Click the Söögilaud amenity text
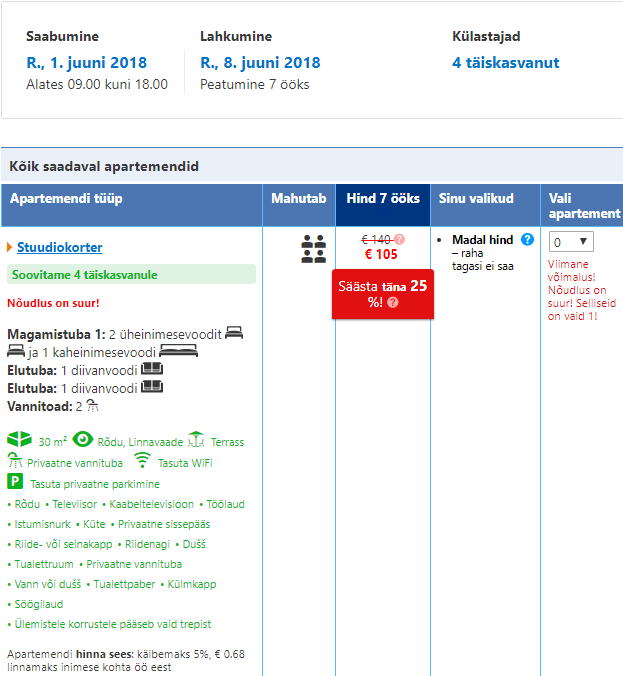 39,604
